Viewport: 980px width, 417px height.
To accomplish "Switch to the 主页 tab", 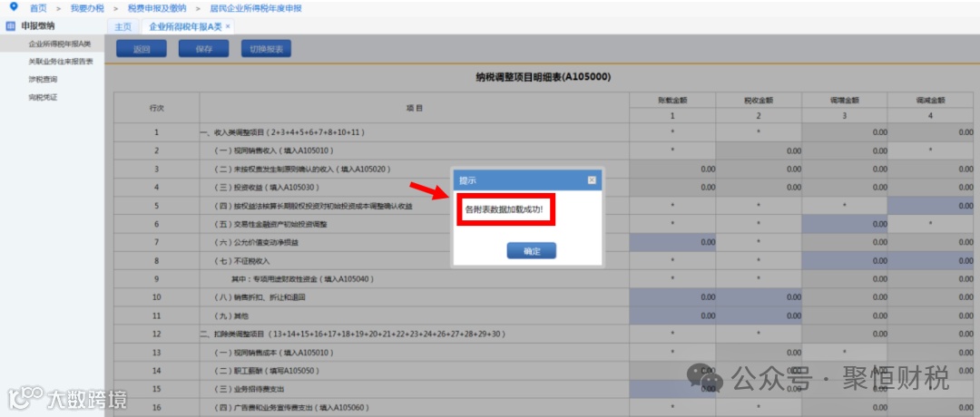I will coord(123,26).
